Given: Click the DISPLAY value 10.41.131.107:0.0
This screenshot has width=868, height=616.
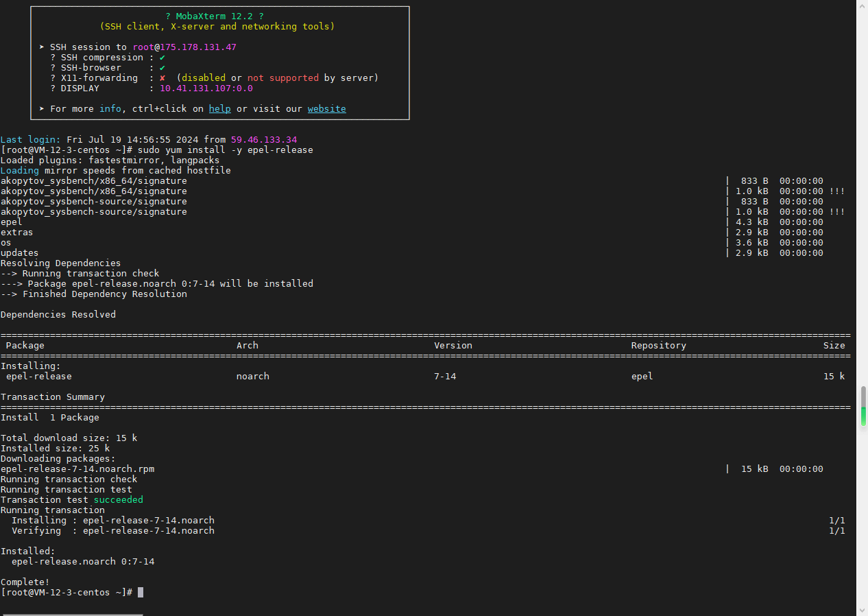Looking at the screenshot, I should (206, 88).
